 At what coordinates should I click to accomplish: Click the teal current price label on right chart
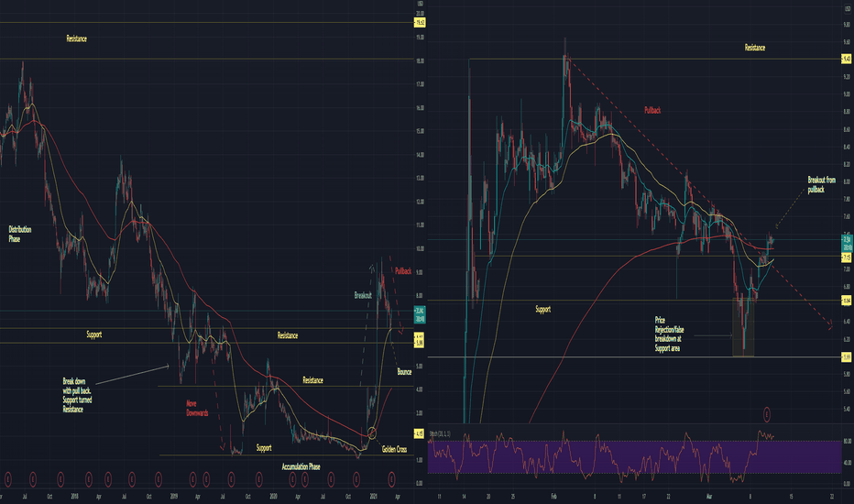pyautogui.click(x=847, y=243)
